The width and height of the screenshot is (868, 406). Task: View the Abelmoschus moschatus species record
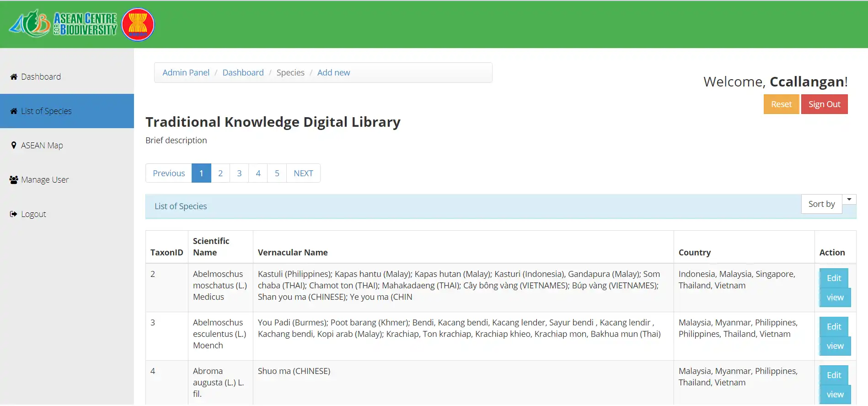(835, 298)
